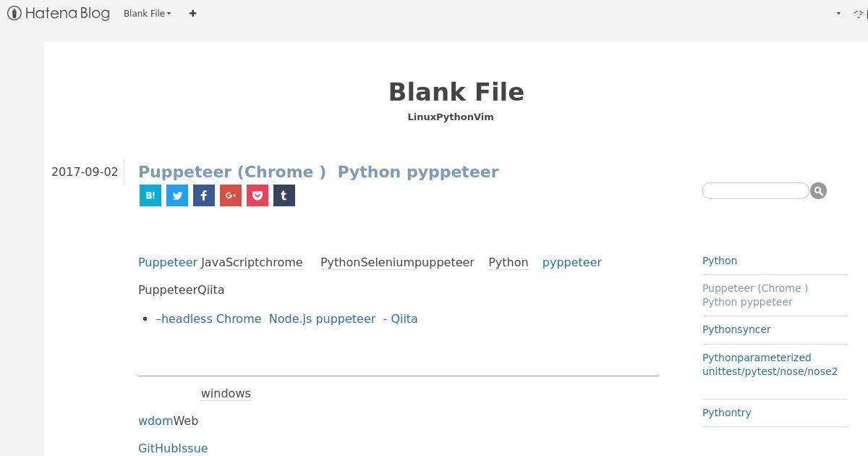Click the Hatena Blog logo
This screenshot has height=456, width=868.
point(59,13)
